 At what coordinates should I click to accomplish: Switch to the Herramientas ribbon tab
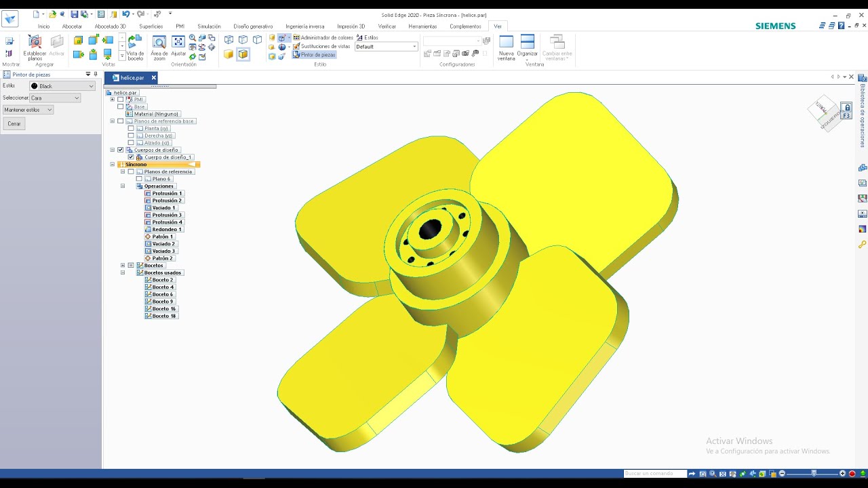[x=422, y=26]
